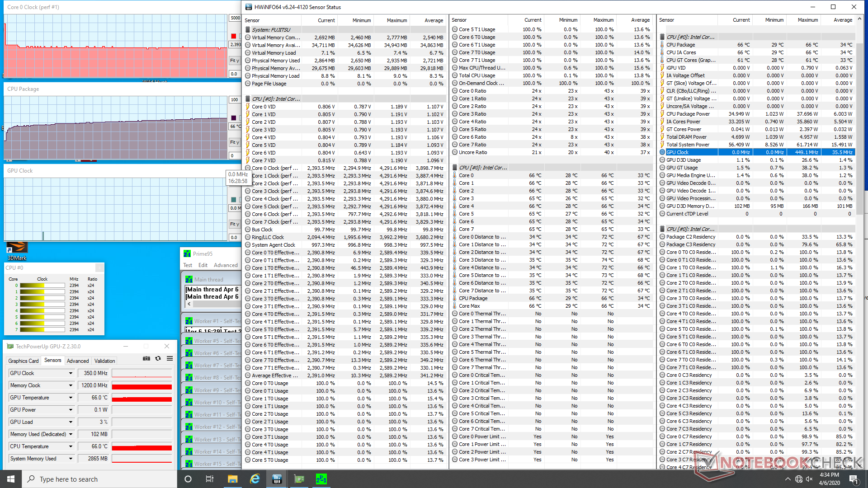868x488 pixels.
Task: Click the 5000 max value field of Core 0 graph
Action: point(235,18)
